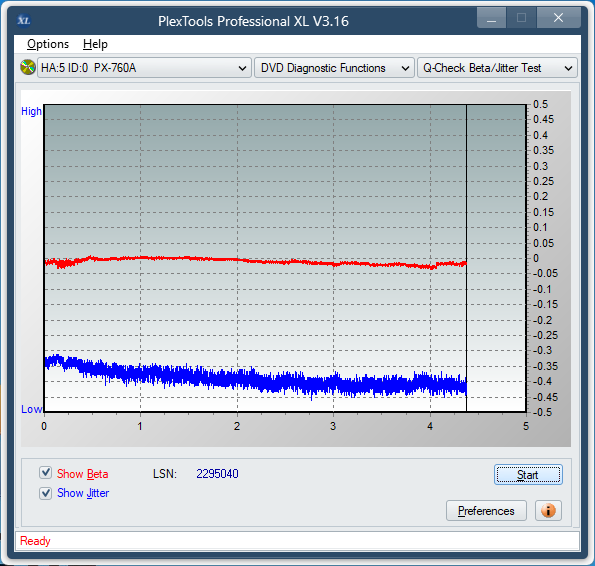Open the Help menu

click(95, 44)
